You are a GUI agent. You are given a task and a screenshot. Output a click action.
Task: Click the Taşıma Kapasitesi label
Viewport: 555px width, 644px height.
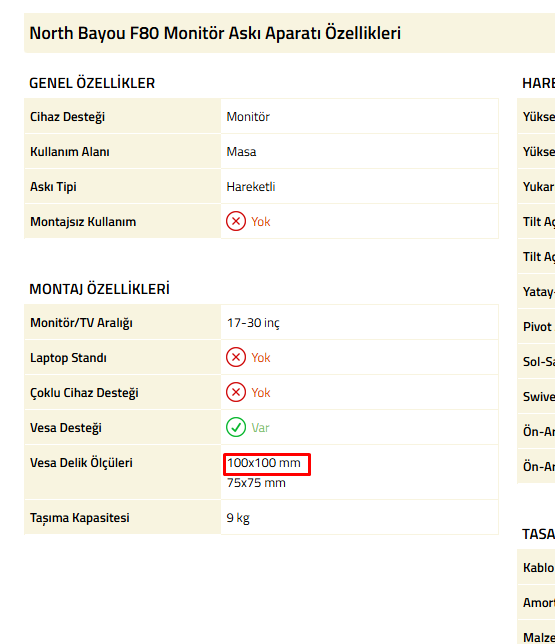(x=80, y=518)
